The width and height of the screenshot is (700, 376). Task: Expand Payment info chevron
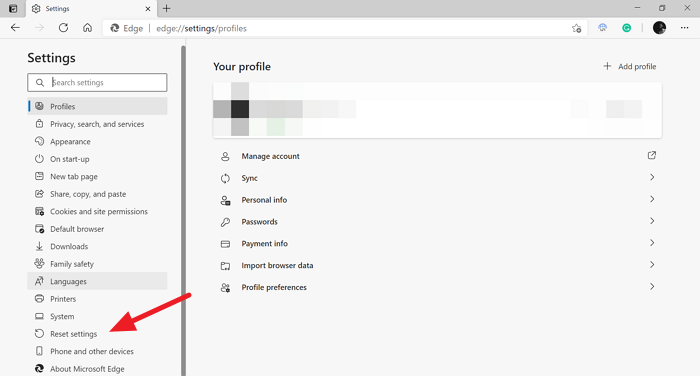coord(652,242)
